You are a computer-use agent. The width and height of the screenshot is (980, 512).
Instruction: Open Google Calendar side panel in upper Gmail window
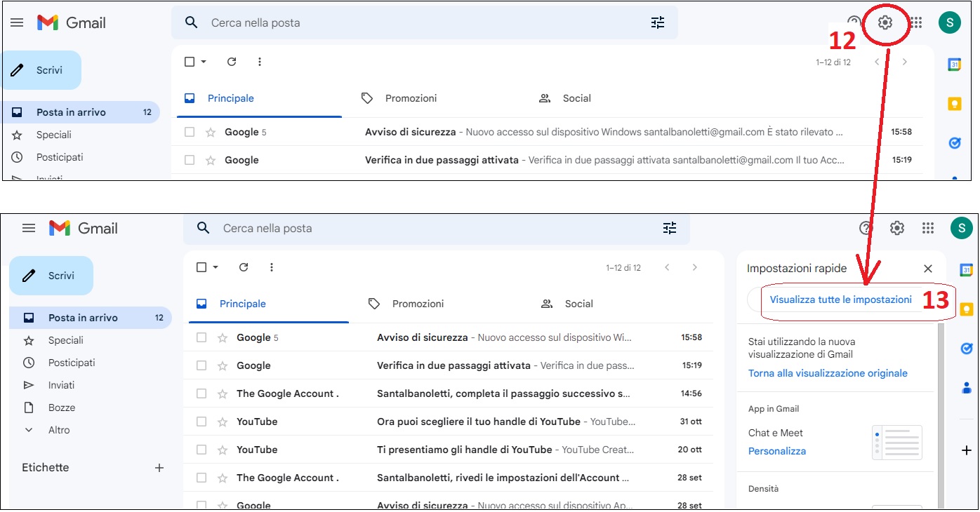coord(955,65)
